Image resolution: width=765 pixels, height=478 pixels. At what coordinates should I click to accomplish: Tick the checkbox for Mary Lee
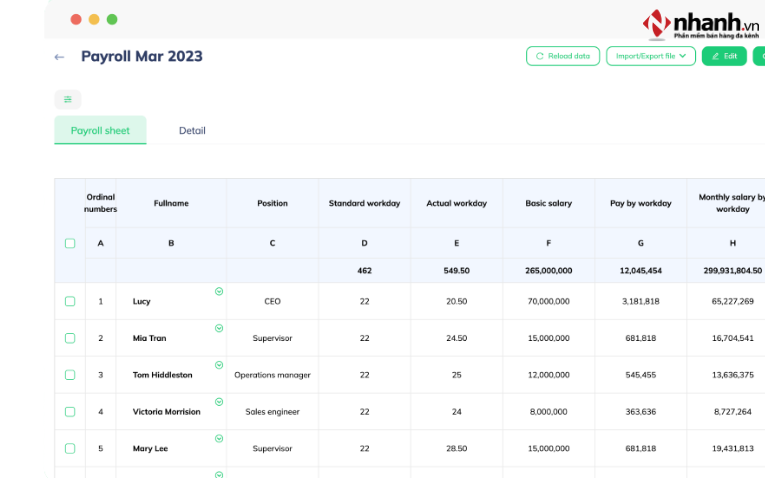70,448
